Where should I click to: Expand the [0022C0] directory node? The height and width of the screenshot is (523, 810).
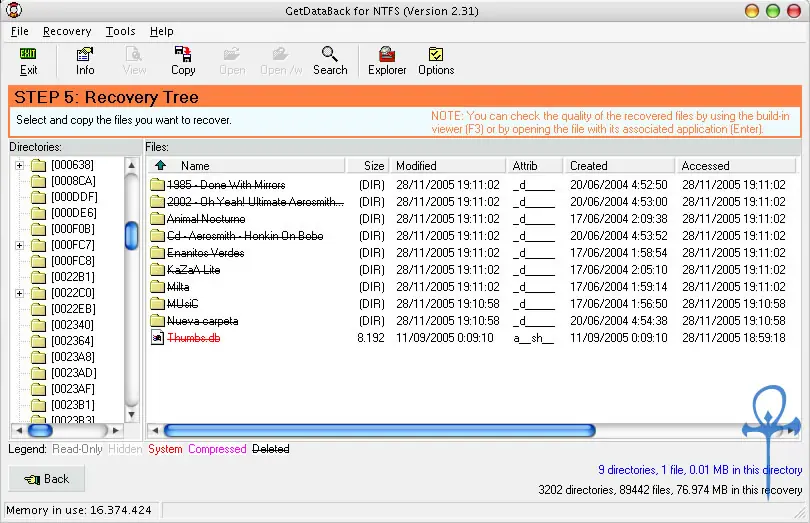(20, 294)
